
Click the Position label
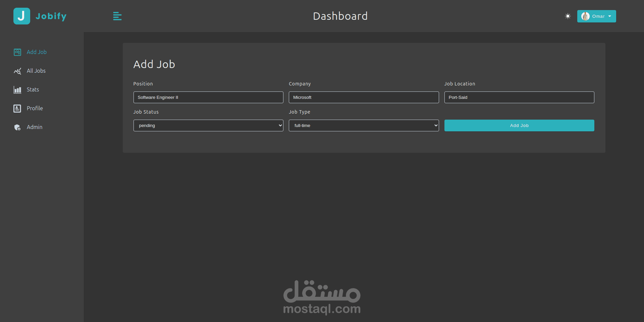pos(143,84)
